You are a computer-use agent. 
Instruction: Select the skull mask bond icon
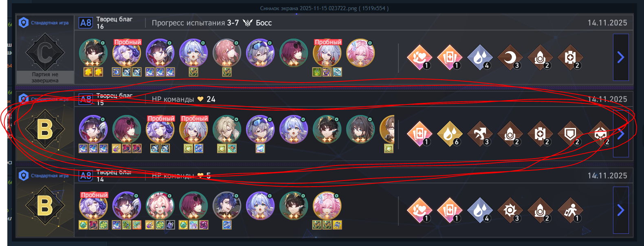(600, 134)
